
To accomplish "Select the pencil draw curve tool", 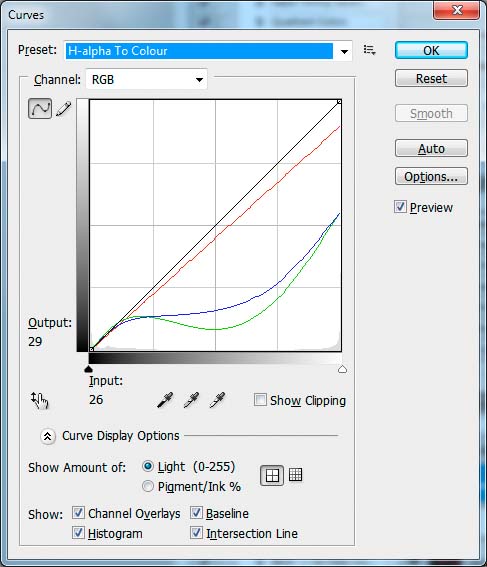I will (x=64, y=109).
